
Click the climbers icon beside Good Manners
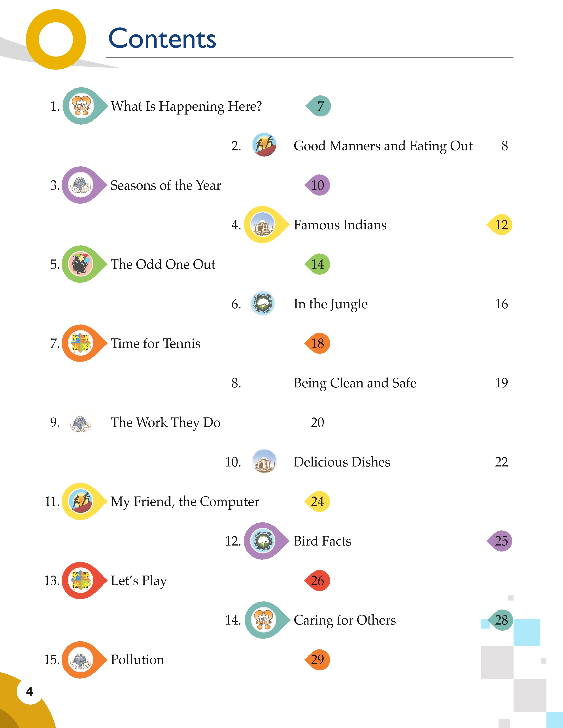tap(264, 145)
